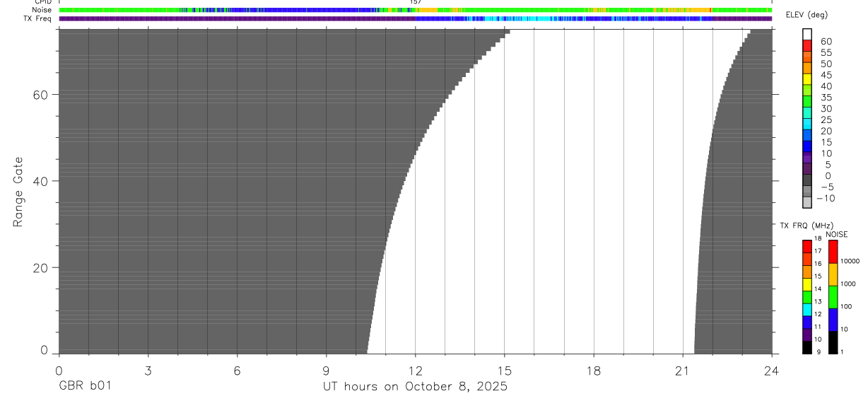Click the '16' label on TX FRQ colorbar
The width and height of the screenshot is (868, 401).
pos(818,264)
